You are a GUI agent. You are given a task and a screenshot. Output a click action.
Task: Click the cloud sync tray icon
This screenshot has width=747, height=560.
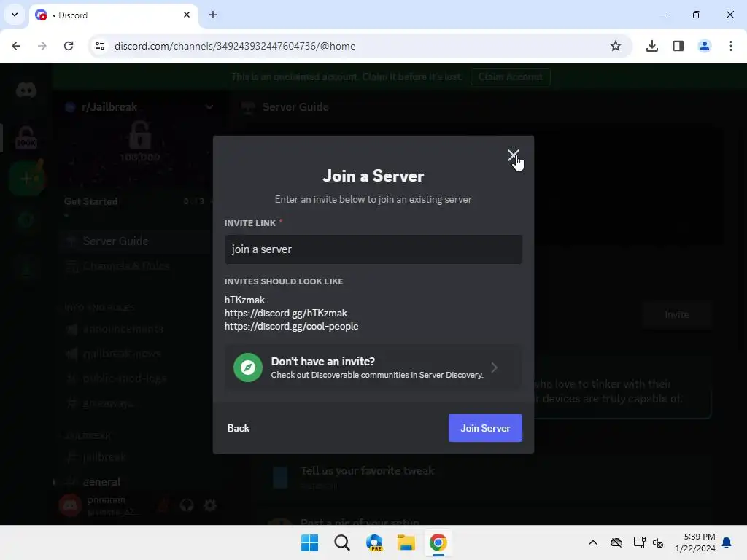coord(616,542)
